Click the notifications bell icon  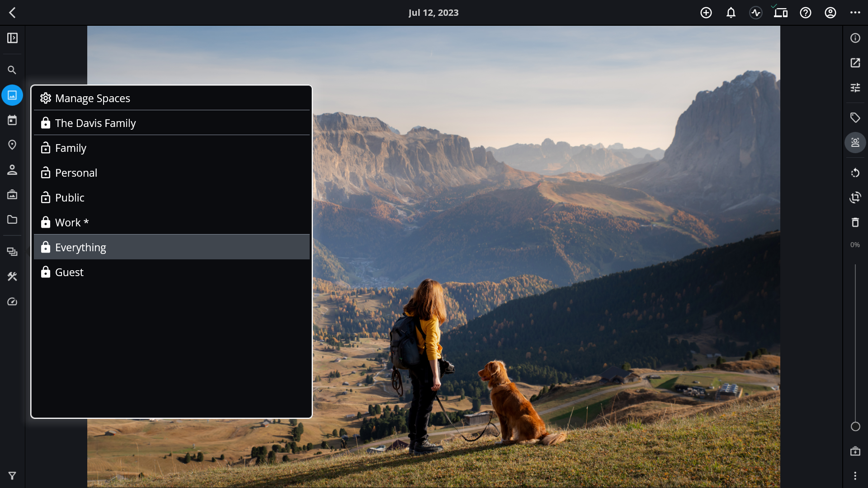731,13
